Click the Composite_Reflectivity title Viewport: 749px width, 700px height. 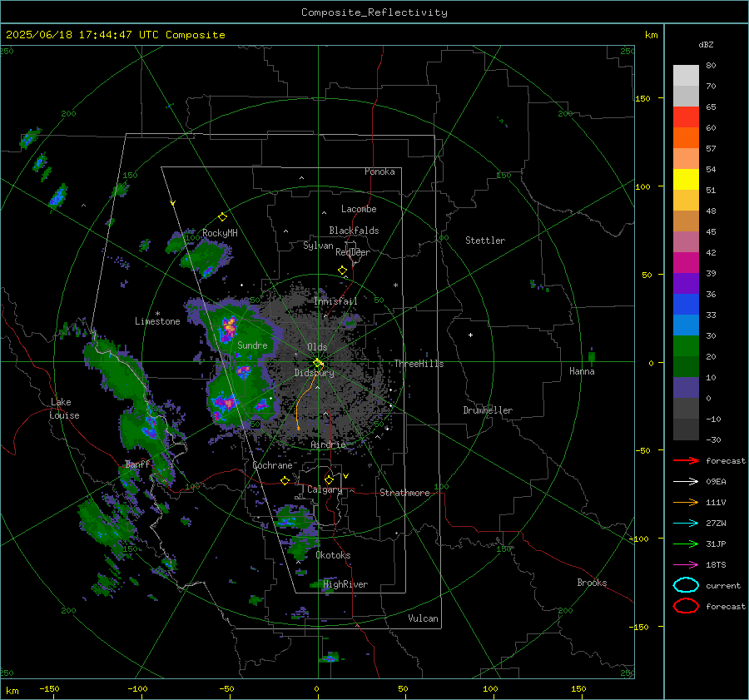point(374,12)
